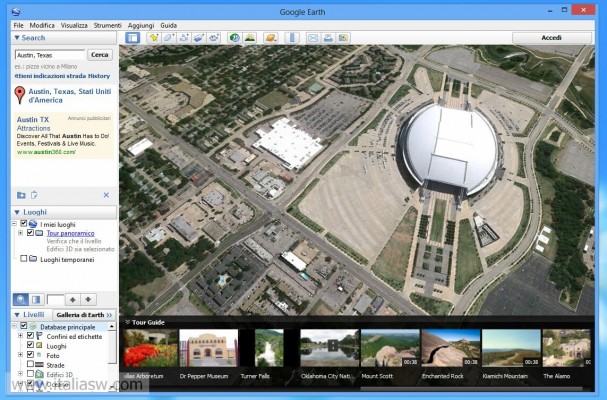The width and height of the screenshot is (607, 400).
Task: Copy search results with the clipboard icon
Action: point(34,195)
